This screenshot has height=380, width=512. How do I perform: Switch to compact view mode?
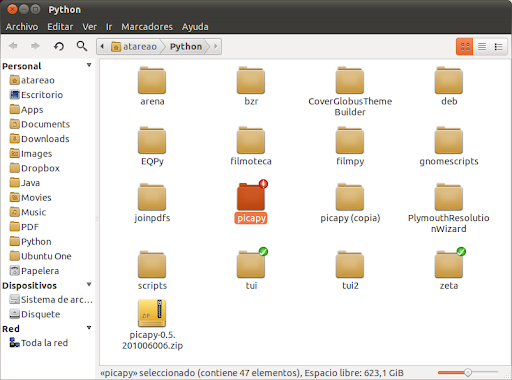click(498, 46)
